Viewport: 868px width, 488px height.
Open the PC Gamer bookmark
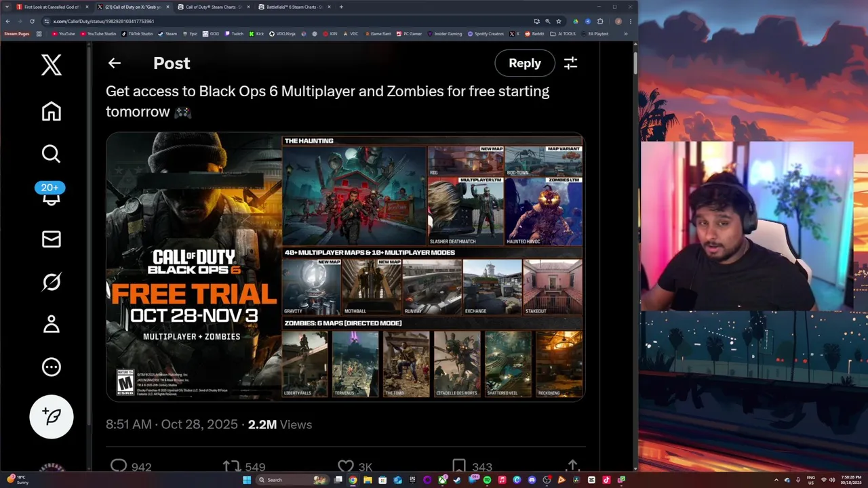click(409, 33)
